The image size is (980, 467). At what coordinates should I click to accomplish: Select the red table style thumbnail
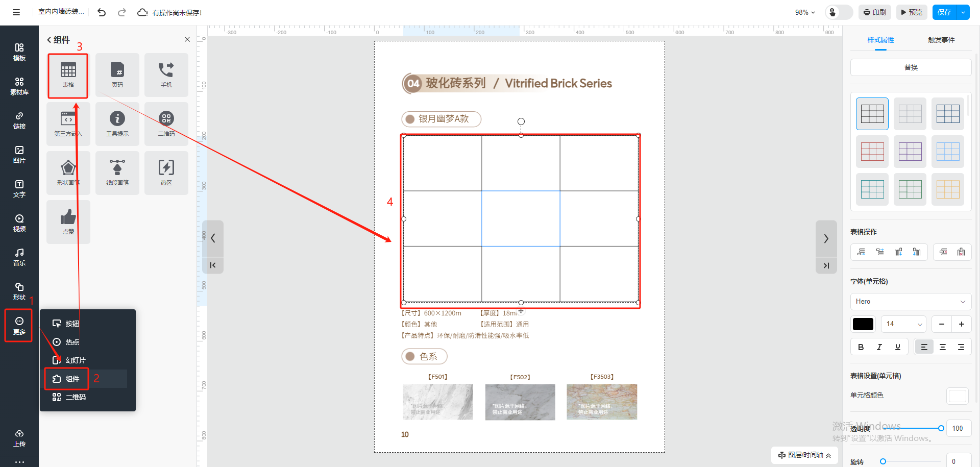pos(872,152)
